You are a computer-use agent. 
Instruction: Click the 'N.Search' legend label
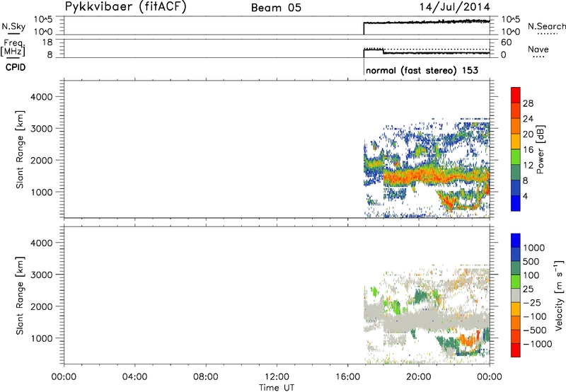coord(546,26)
